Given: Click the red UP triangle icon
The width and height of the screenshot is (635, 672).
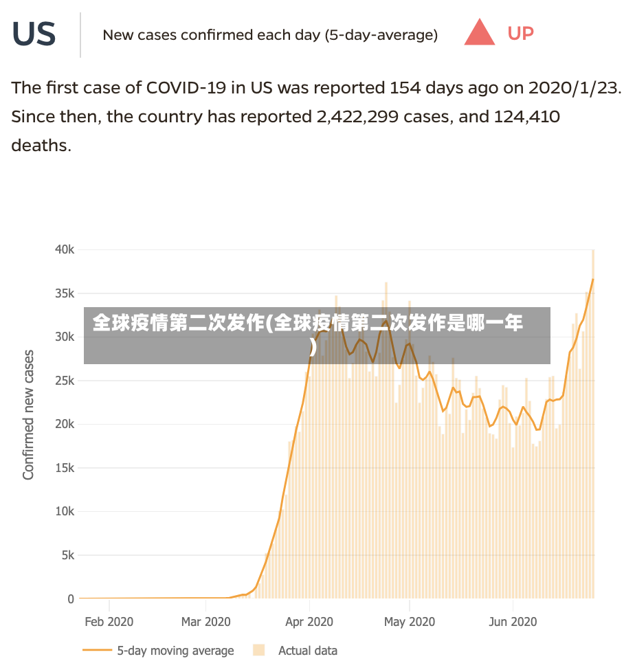Looking at the screenshot, I should 480,32.
